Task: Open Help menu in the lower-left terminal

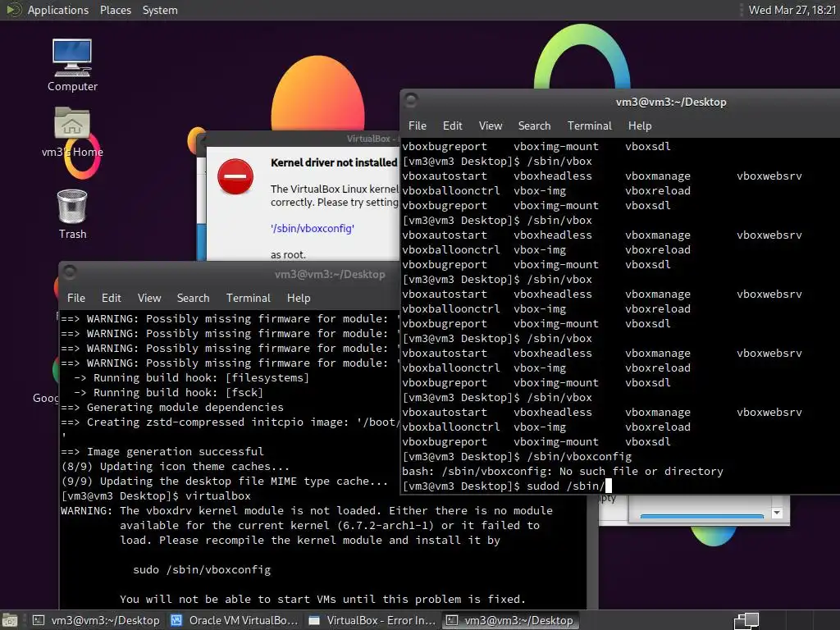Action: pyautogui.click(x=299, y=298)
